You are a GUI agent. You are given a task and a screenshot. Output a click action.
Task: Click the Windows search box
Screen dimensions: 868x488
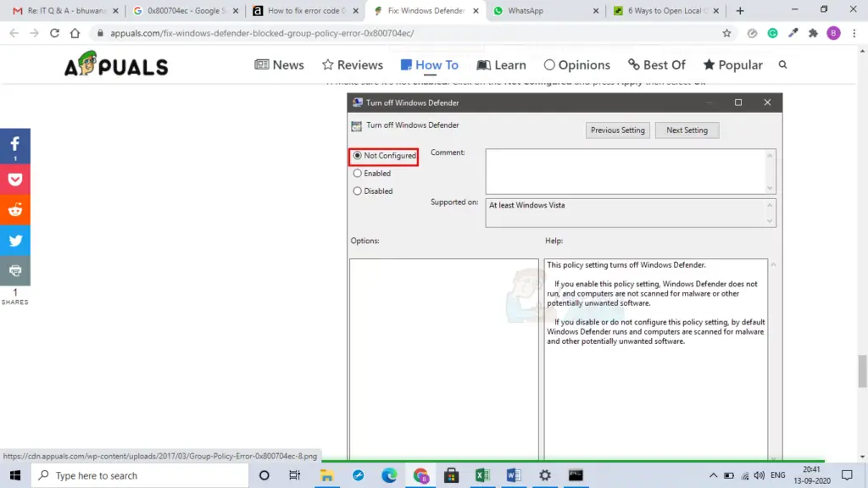pos(140,475)
